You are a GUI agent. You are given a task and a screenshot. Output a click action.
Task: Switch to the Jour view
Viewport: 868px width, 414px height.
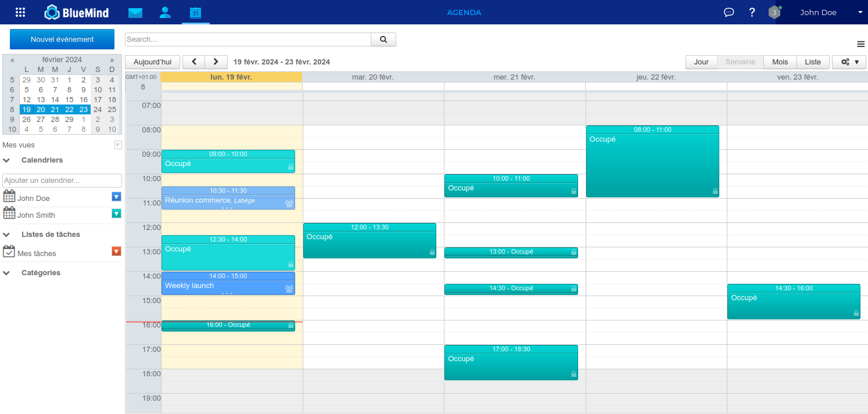point(701,62)
